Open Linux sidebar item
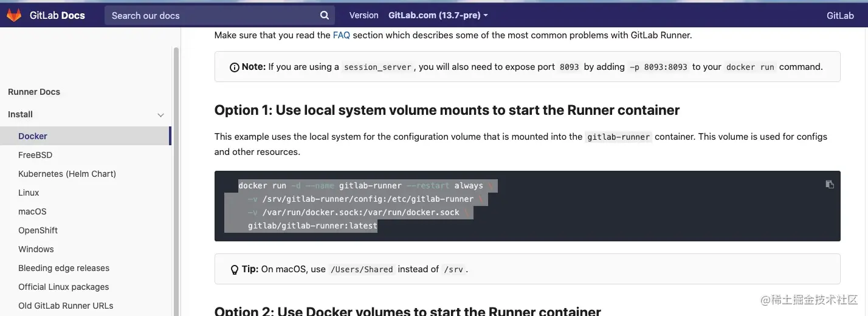 pos(29,193)
